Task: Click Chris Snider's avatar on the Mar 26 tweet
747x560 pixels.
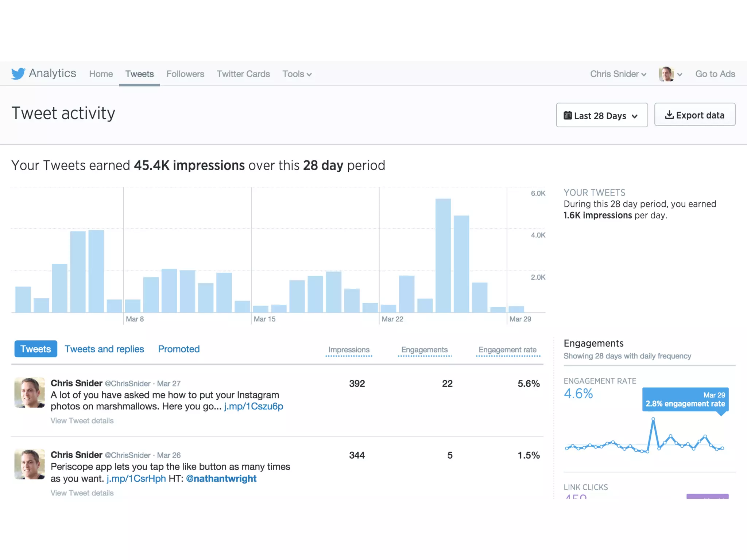Action: coord(30,464)
